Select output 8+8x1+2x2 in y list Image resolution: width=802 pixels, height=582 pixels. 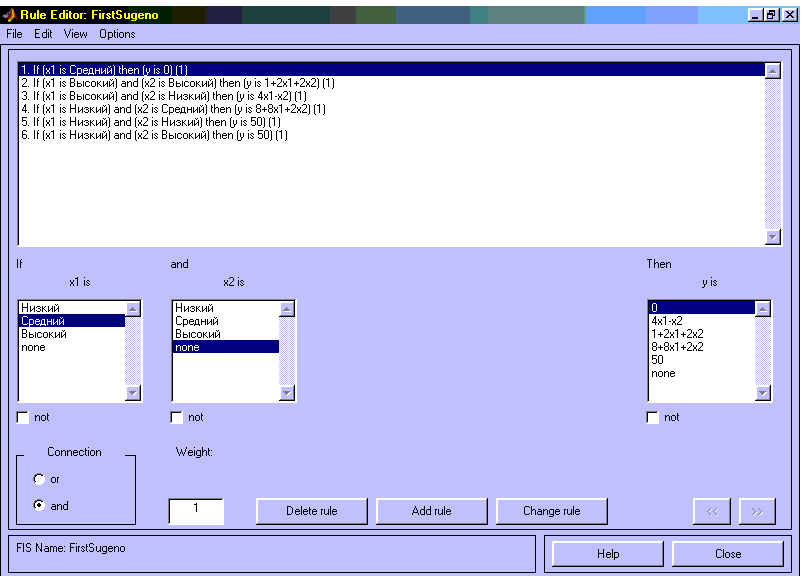[x=702, y=347]
